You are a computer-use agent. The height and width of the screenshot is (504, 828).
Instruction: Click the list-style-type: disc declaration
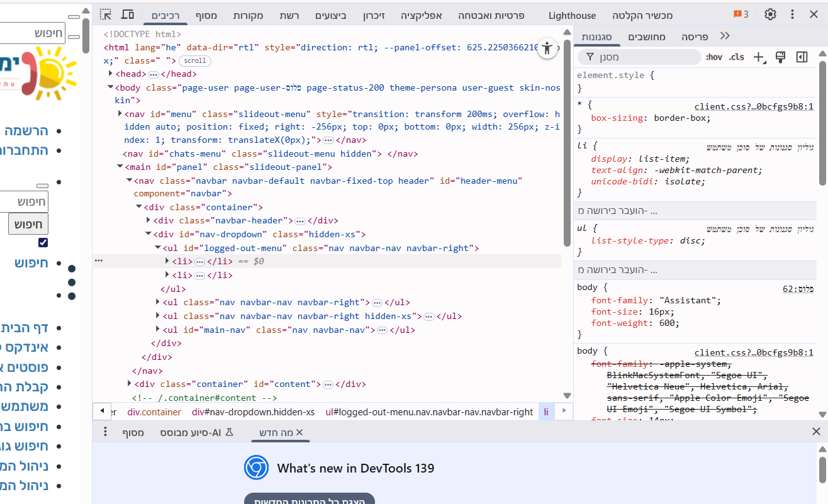click(x=648, y=240)
